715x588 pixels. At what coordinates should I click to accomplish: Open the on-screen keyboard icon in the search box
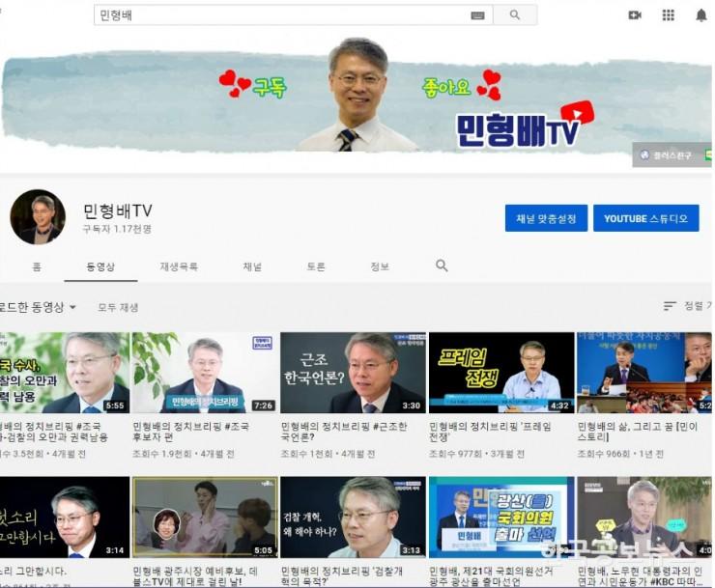click(477, 15)
